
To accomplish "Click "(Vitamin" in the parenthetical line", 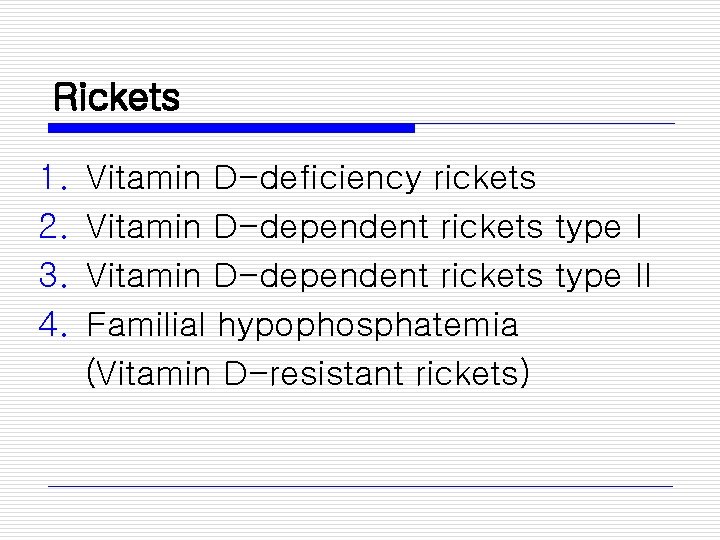I will pyautogui.click(x=150, y=374).
